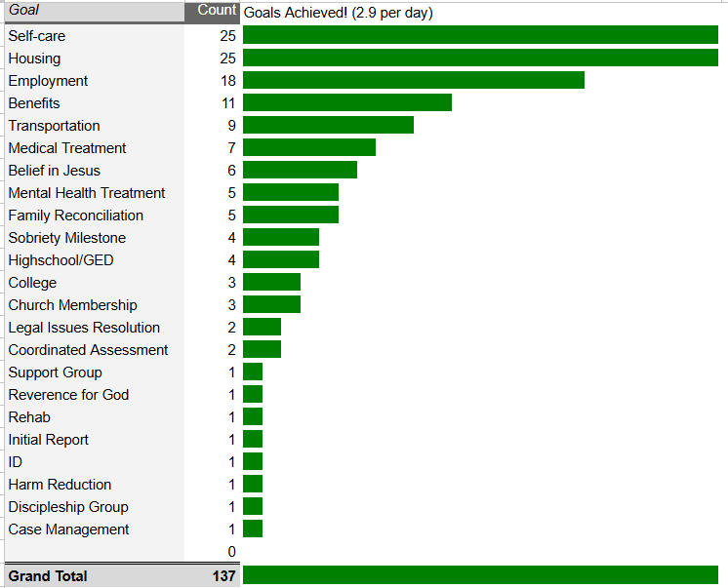
Task: Click the Legal Issues Resolution green bar
Action: click(x=262, y=327)
